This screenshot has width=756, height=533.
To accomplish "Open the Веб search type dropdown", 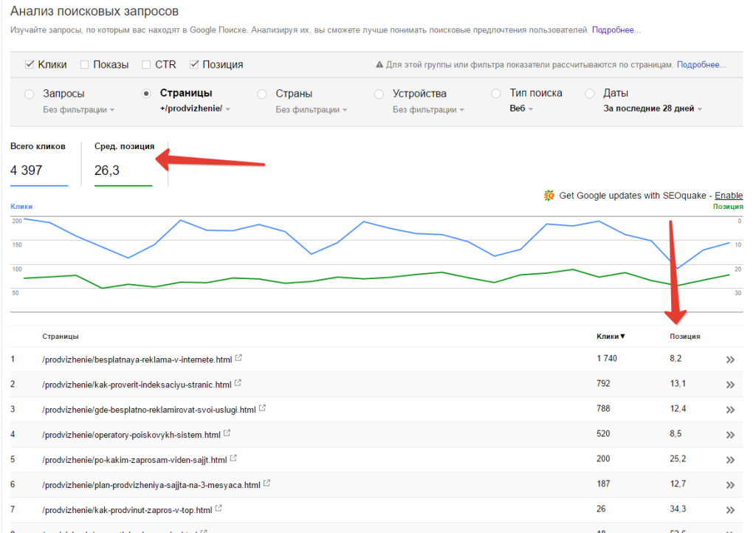I will tap(521, 109).
